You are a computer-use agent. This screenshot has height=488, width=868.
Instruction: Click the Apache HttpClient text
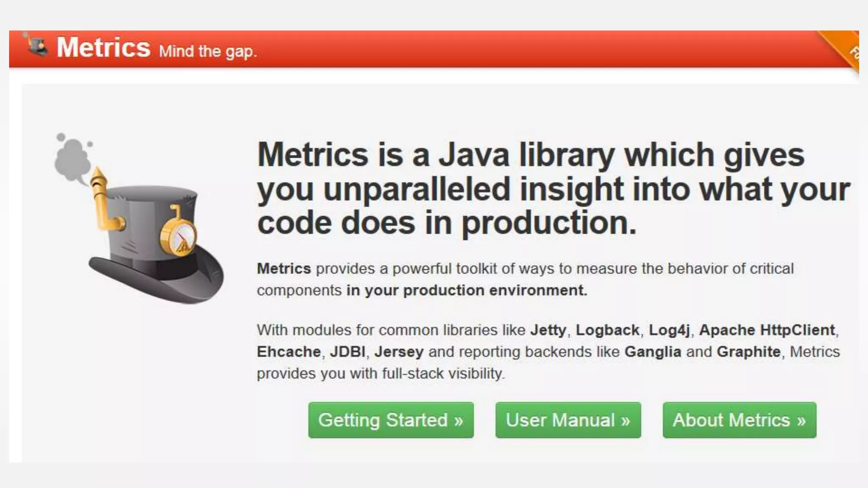767,330
